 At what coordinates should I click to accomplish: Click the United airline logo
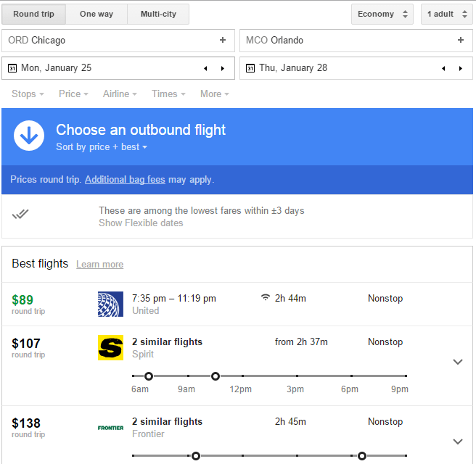coord(110,304)
